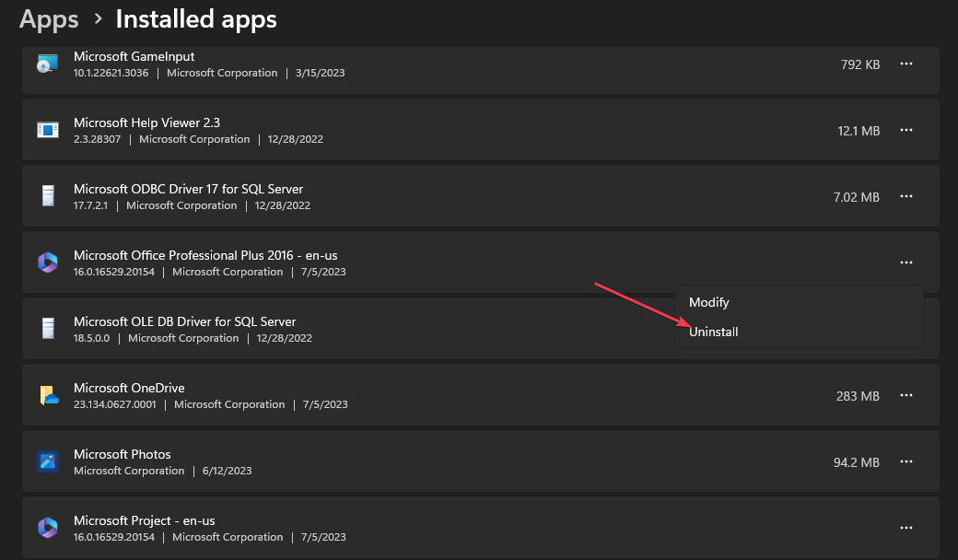Click the 283 MB size value

[858, 396]
